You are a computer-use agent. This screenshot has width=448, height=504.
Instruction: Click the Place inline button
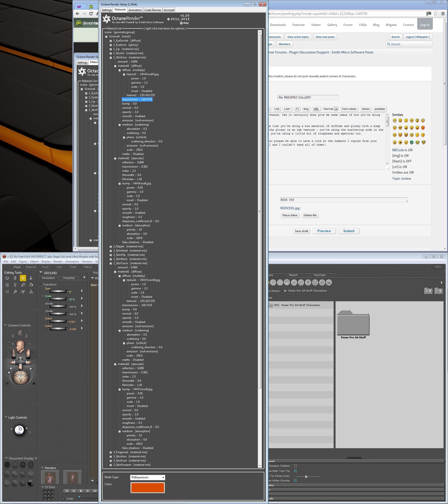coord(290,215)
